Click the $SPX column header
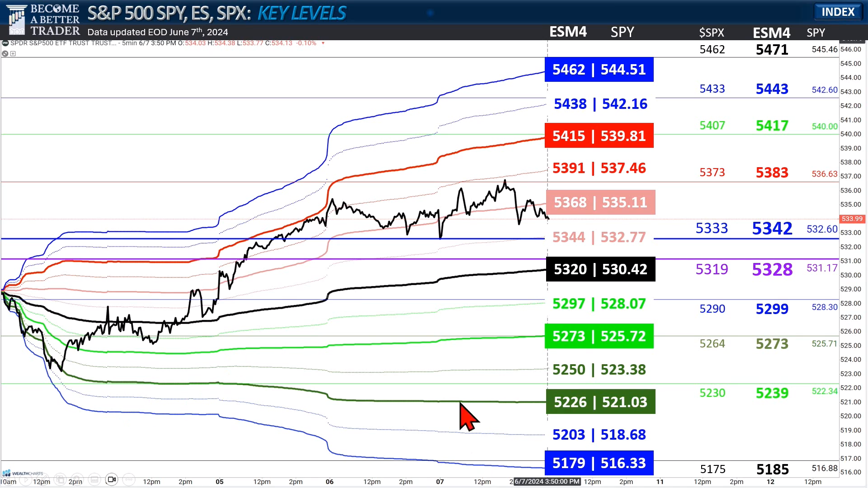This screenshot has width=868, height=488. (x=712, y=33)
